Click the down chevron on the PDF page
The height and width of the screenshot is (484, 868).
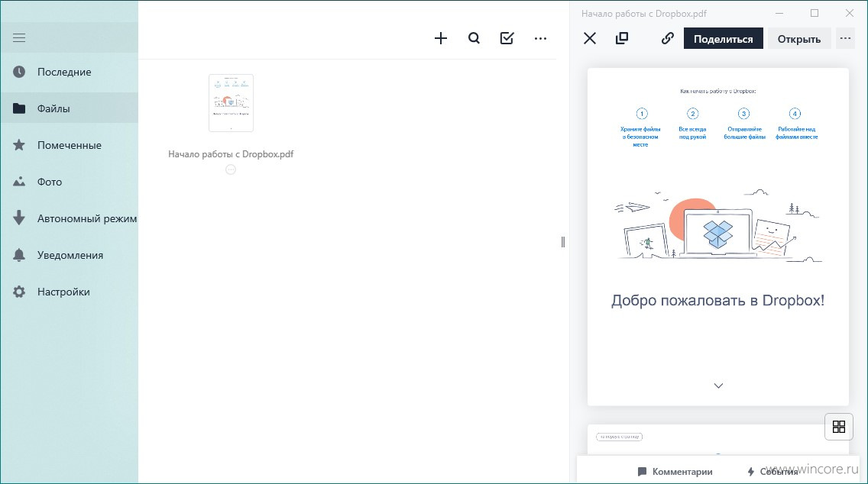click(718, 386)
